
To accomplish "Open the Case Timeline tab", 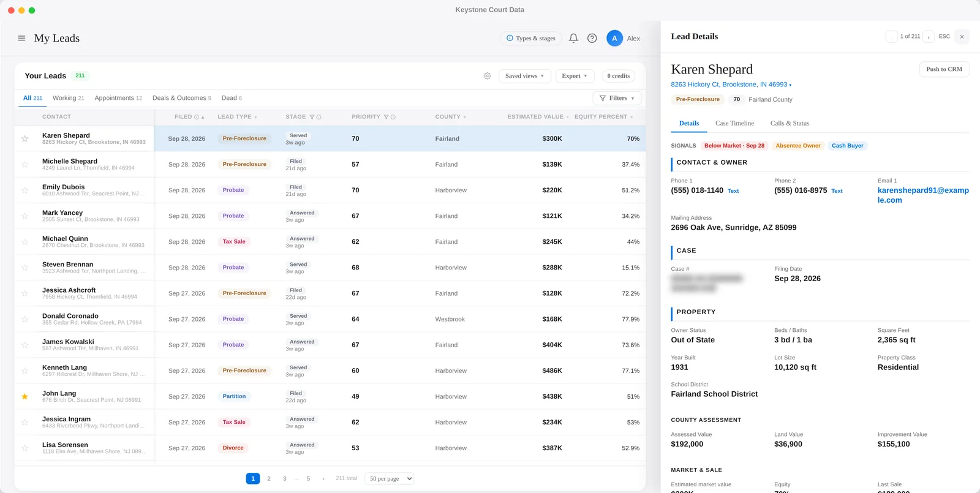I will coord(734,123).
